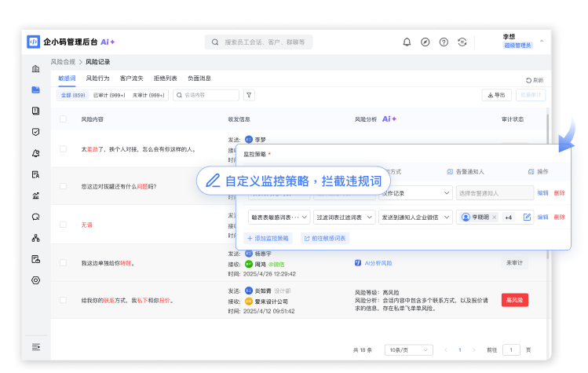Open the help question mark icon
Screen dimensions: 588x373
coord(444,42)
